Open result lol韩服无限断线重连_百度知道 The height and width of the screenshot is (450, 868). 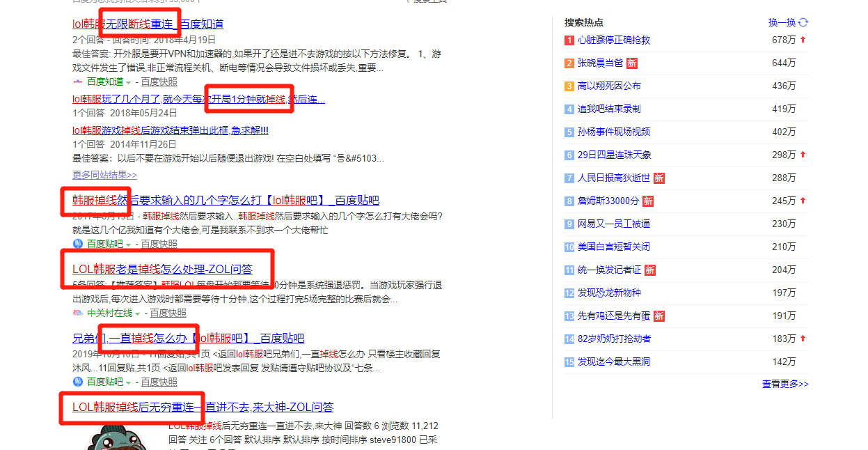pyautogui.click(x=148, y=24)
